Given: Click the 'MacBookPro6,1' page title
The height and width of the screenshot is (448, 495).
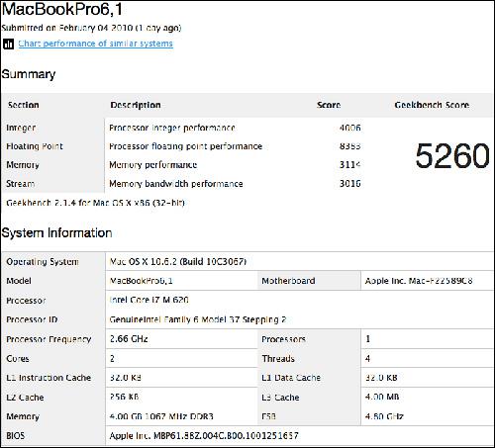Looking at the screenshot, I should tap(61, 9).
